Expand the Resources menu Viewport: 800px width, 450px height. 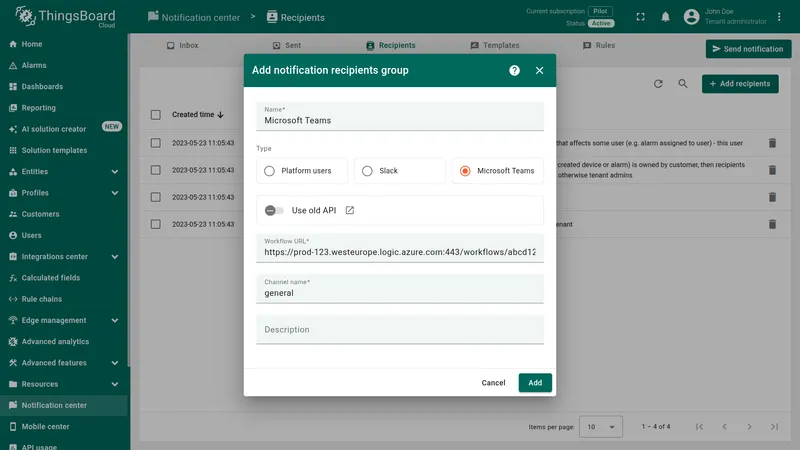64,384
